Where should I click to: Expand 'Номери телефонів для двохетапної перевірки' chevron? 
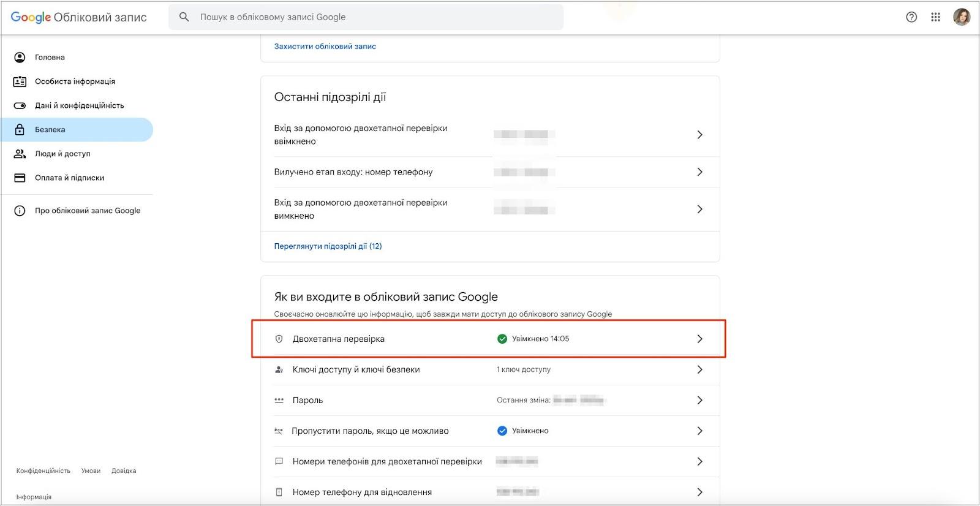(699, 461)
